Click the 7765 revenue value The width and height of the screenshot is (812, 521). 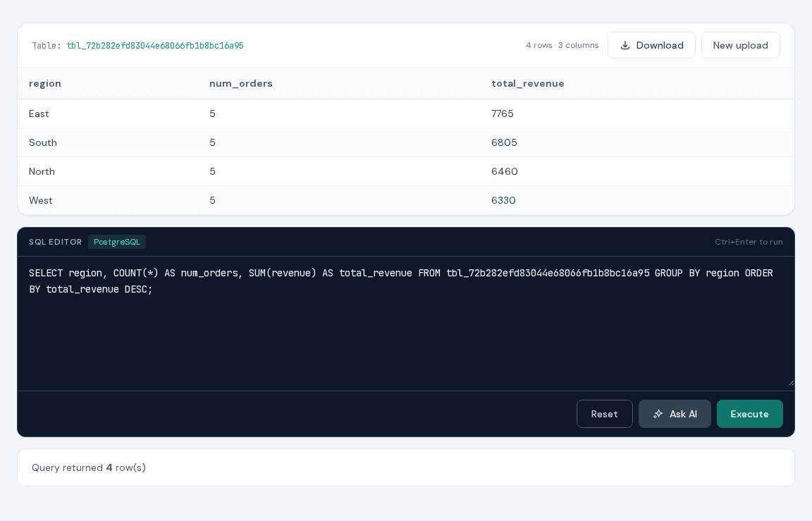[x=503, y=114]
